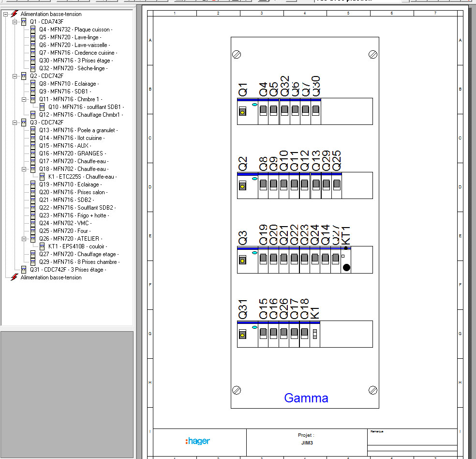Screen dimensions: 476x459
Task: Select the Q32 breaker in the panel drawing
Action: point(285,111)
